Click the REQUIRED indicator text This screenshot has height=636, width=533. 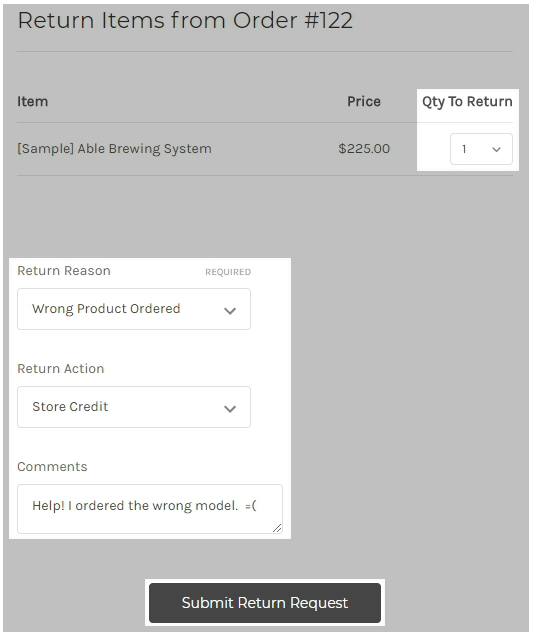click(x=228, y=272)
